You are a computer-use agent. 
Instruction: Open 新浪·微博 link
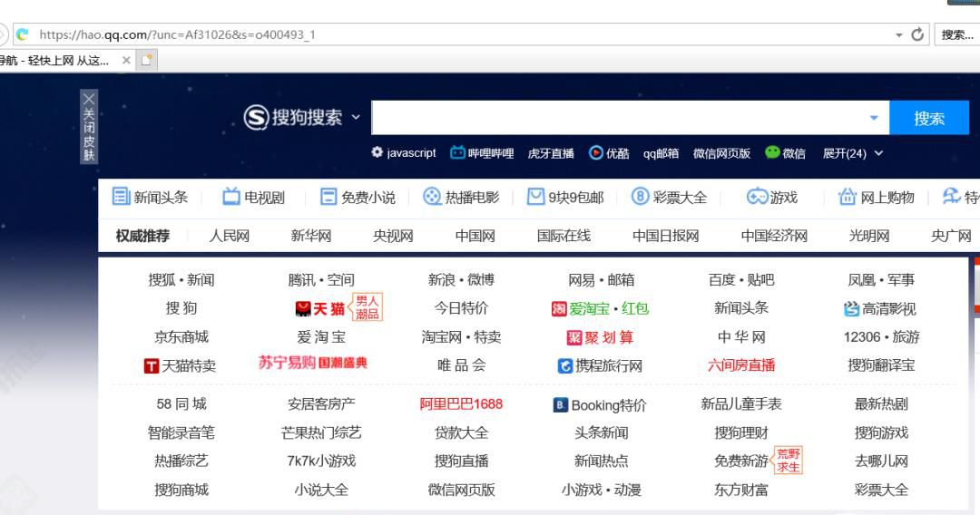coord(461,279)
